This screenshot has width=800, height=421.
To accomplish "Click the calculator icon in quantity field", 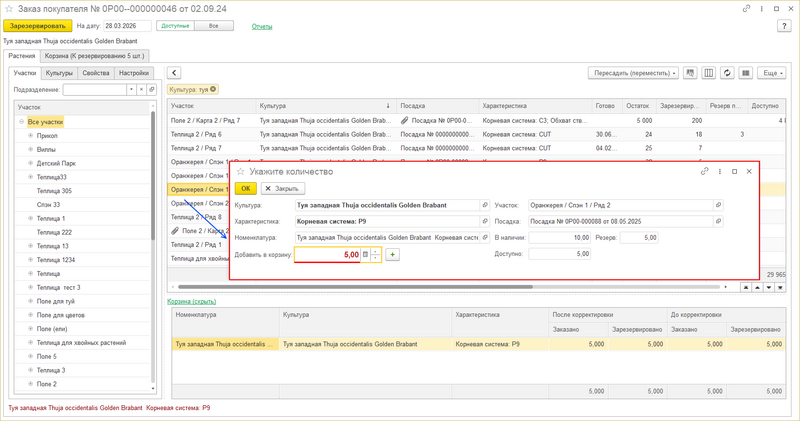I will pyautogui.click(x=365, y=255).
